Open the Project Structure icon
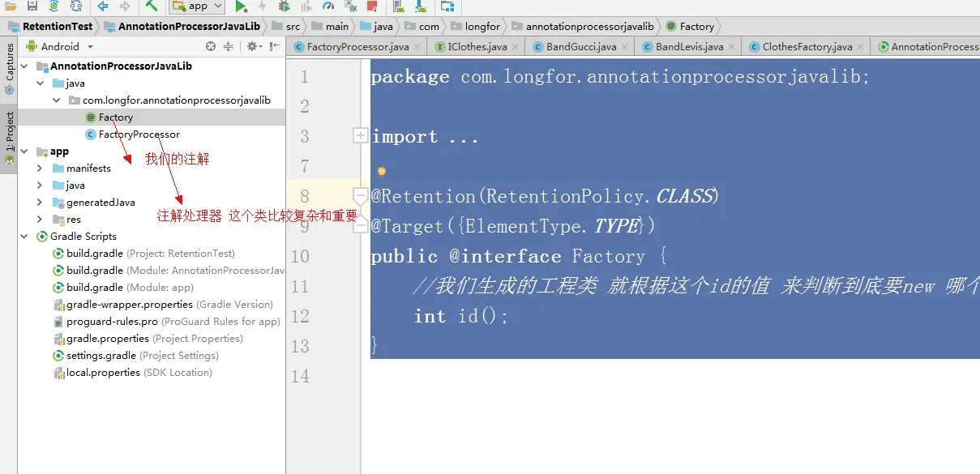This screenshot has height=474, width=980. tap(447, 6)
